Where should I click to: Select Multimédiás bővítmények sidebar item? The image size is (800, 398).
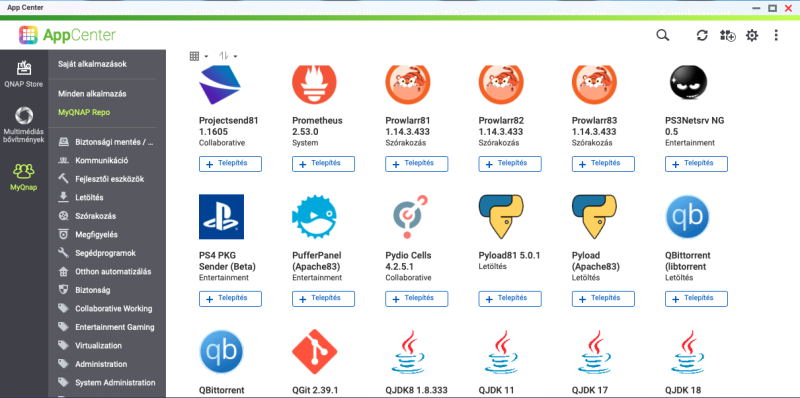coord(23,125)
